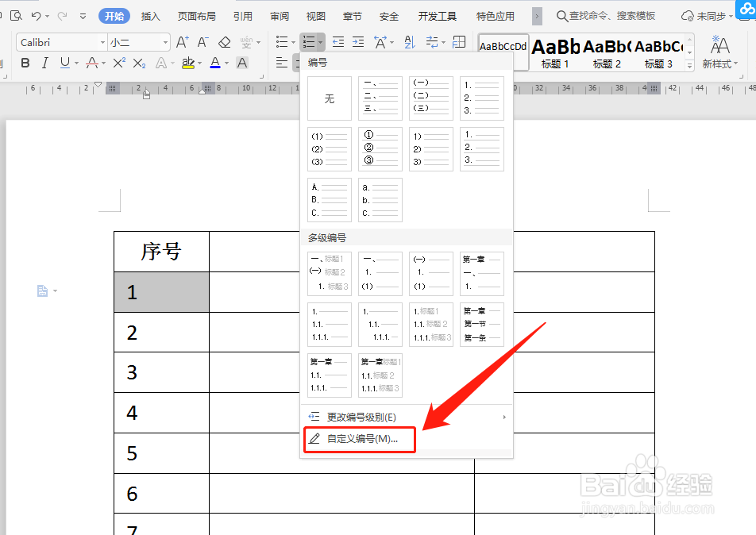
Task: Toggle bold formatting
Action: 25,64
